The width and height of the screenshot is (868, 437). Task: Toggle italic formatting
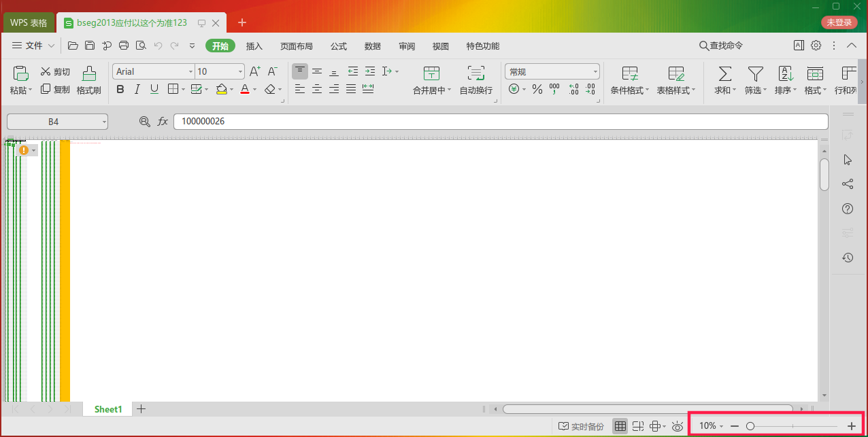click(x=137, y=89)
